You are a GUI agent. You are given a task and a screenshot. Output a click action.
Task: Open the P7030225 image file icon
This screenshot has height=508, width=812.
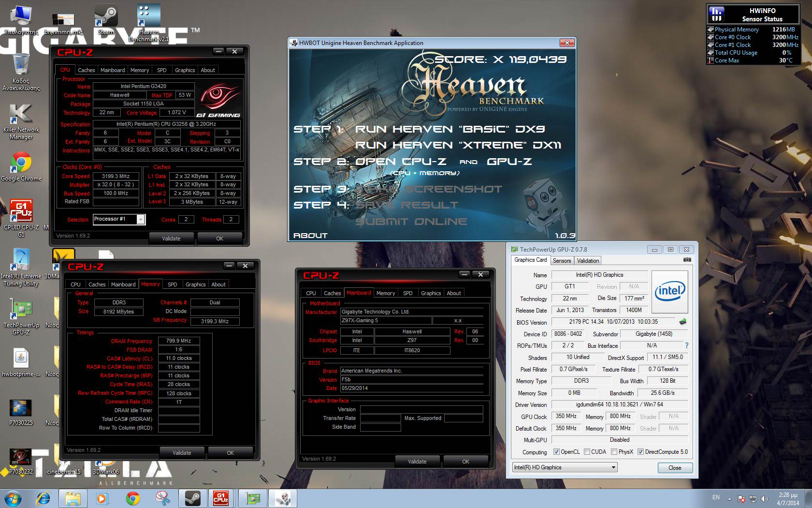point(21,412)
